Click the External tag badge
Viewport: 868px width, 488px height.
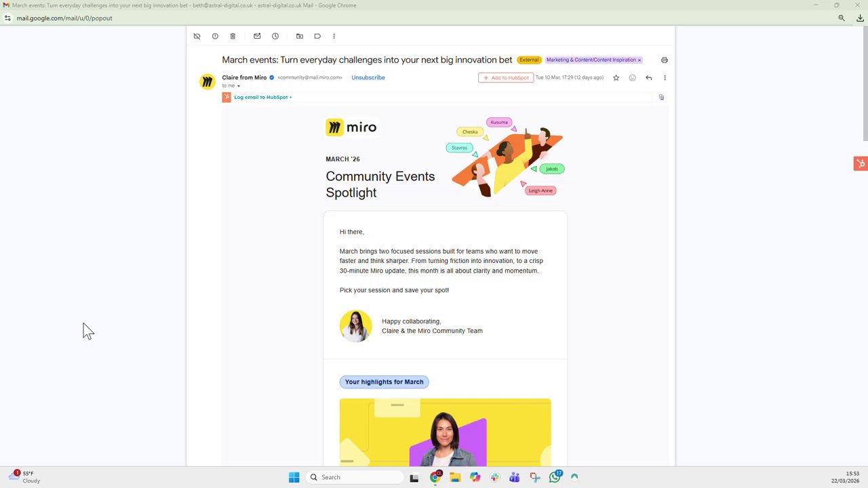click(x=529, y=60)
